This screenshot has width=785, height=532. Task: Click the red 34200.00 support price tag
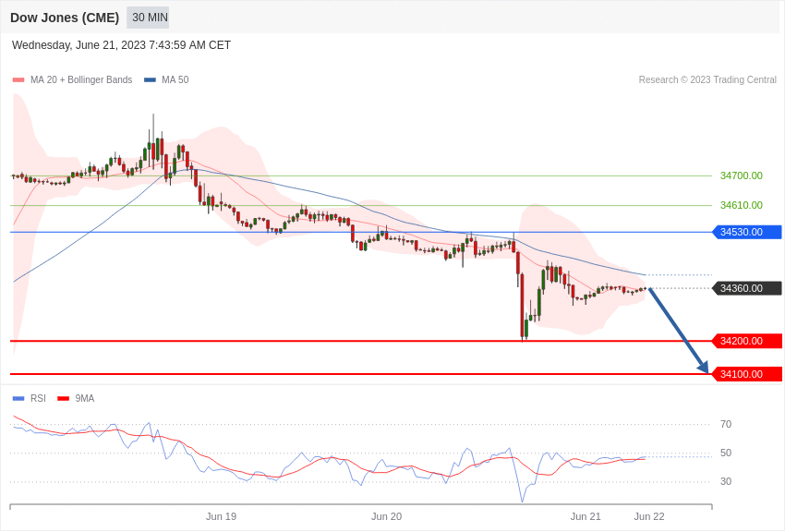pos(746,341)
